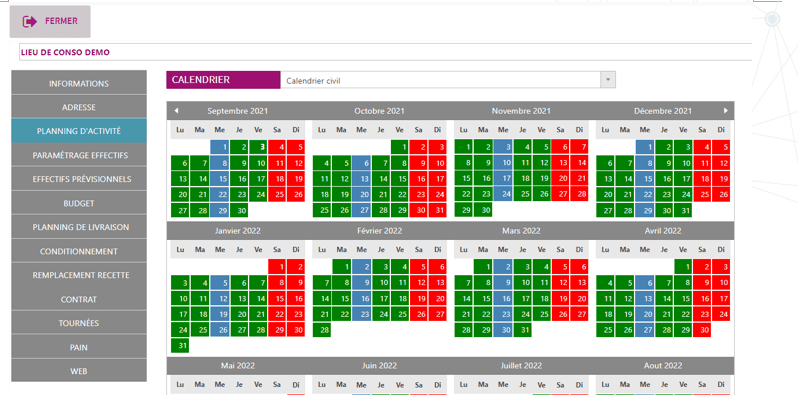This screenshot has width=798, height=406.
Task: Click the Calendrier civil combo box field
Action: click(448, 80)
